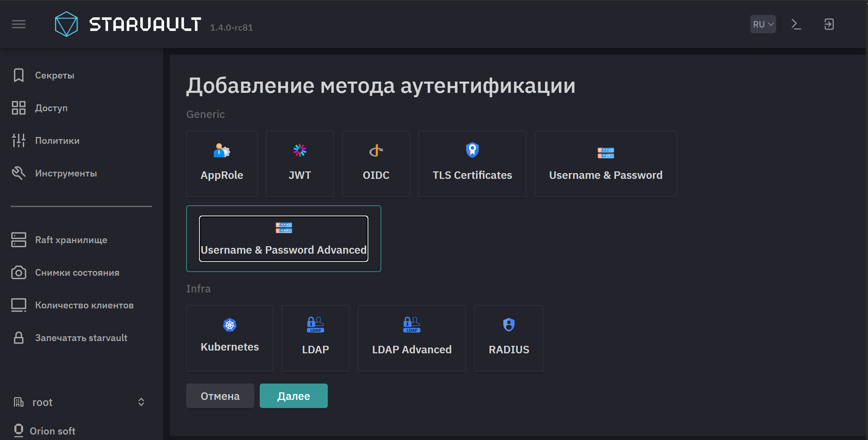Select the Kubernetes wheel icon
Screen dimensions: 868x440
click(x=230, y=325)
